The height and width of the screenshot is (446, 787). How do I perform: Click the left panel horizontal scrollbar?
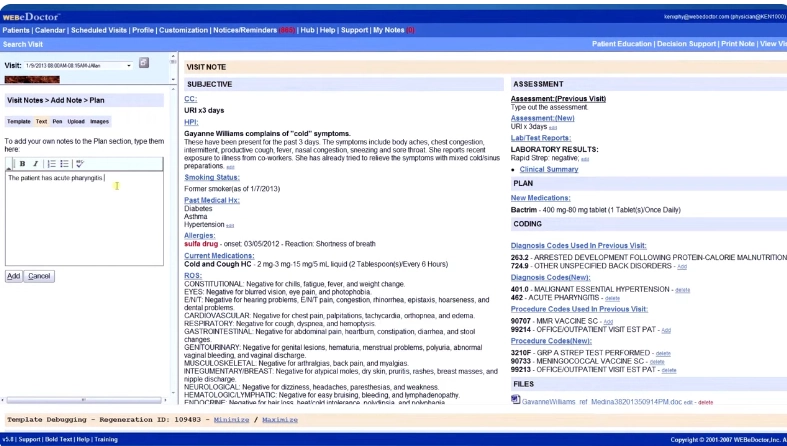click(84, 400)
